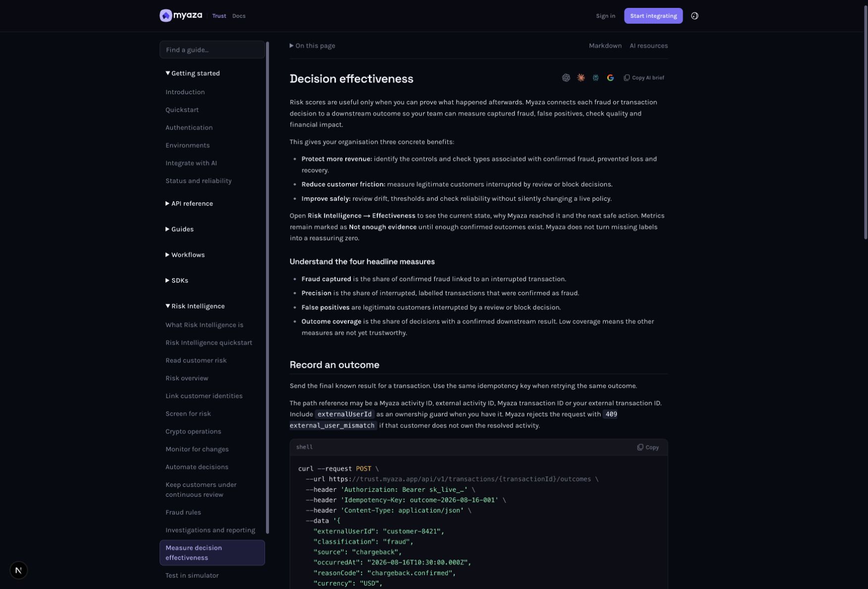This screenshot has height=589, width=868.
Task: Open the Fraud rules page
Action: coord(183,513)
